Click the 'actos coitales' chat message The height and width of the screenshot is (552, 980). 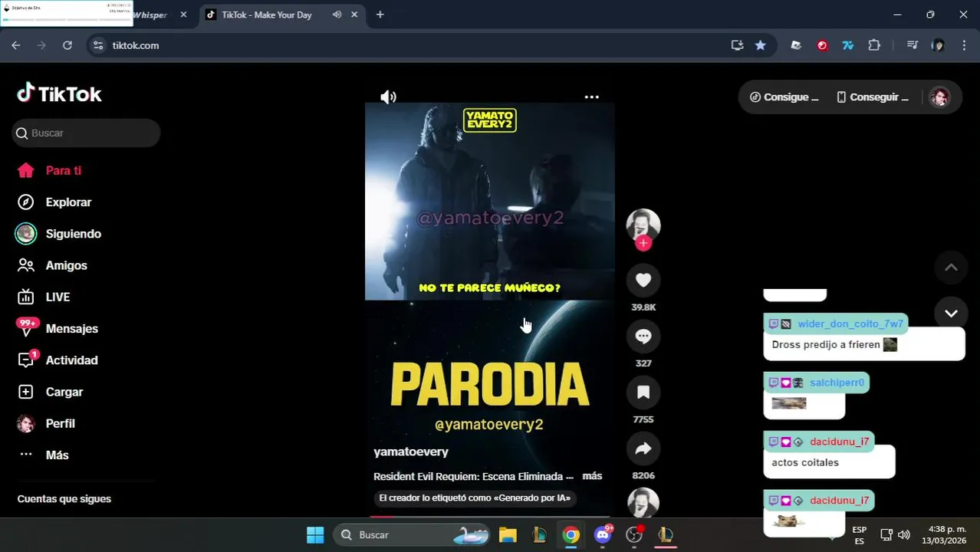pyautogui.click(x=829, y=463)
